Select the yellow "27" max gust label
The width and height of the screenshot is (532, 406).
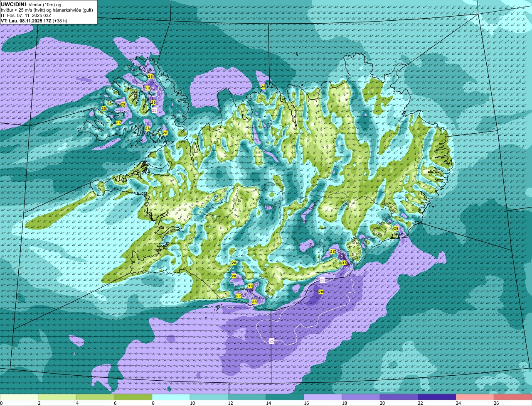[x=239, y=296]
